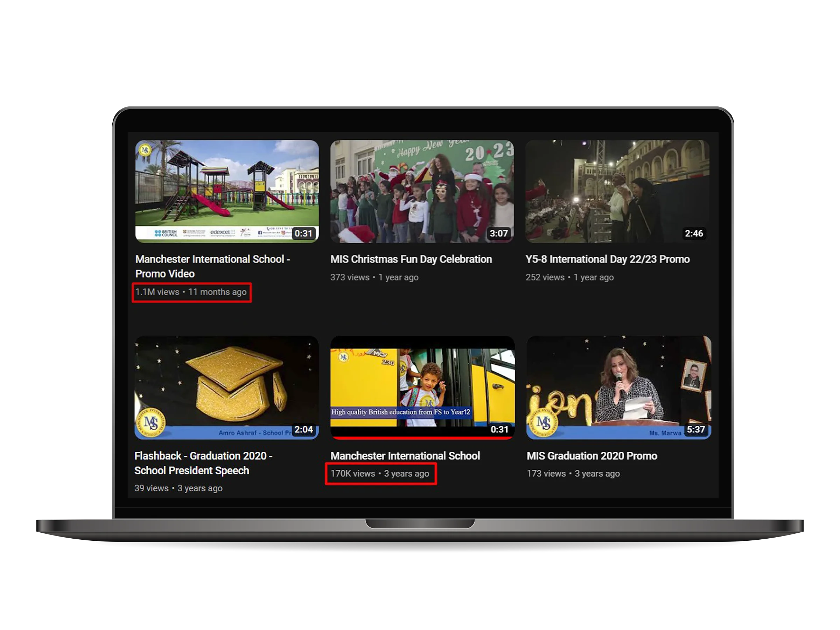Click the 170K-views "Manchester International School" title

(x=405, y=456)
